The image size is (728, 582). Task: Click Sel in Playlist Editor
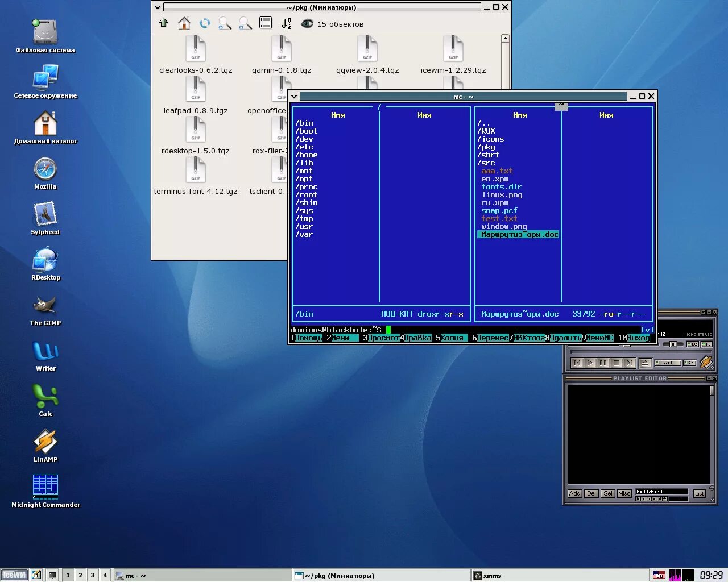608,493
